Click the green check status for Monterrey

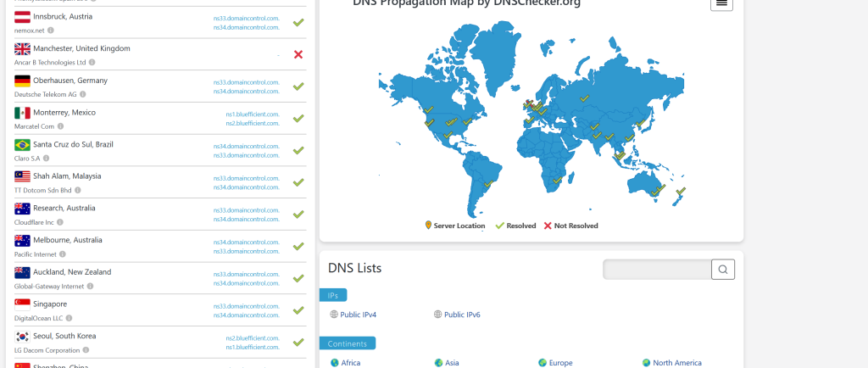point(298,119)
